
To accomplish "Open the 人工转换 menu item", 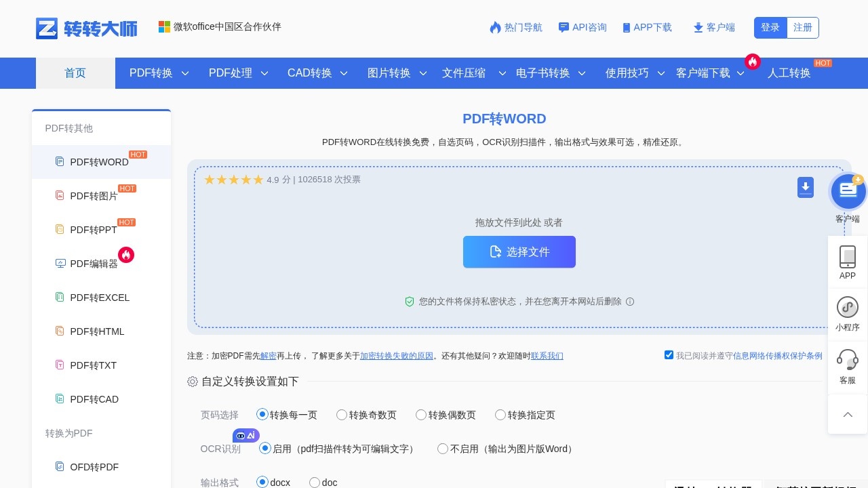I will [x=789, y=73].
